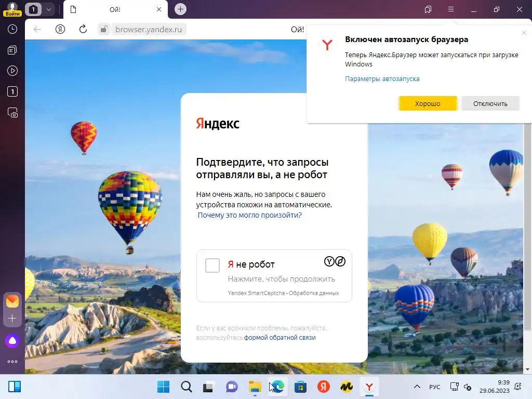The height and width of the screenshot is (399, 532).
Task: Open the bookmarks panel icon
Action: pos(428,9)
